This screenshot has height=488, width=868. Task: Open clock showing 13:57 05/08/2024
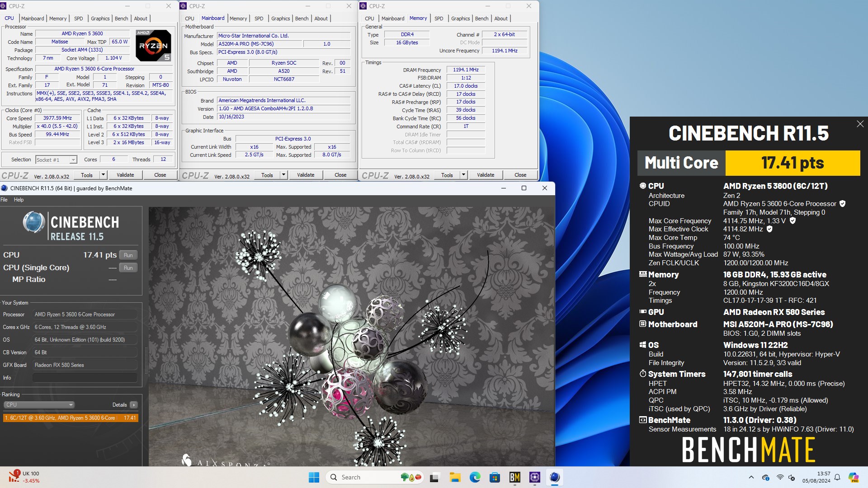(816, 477)
